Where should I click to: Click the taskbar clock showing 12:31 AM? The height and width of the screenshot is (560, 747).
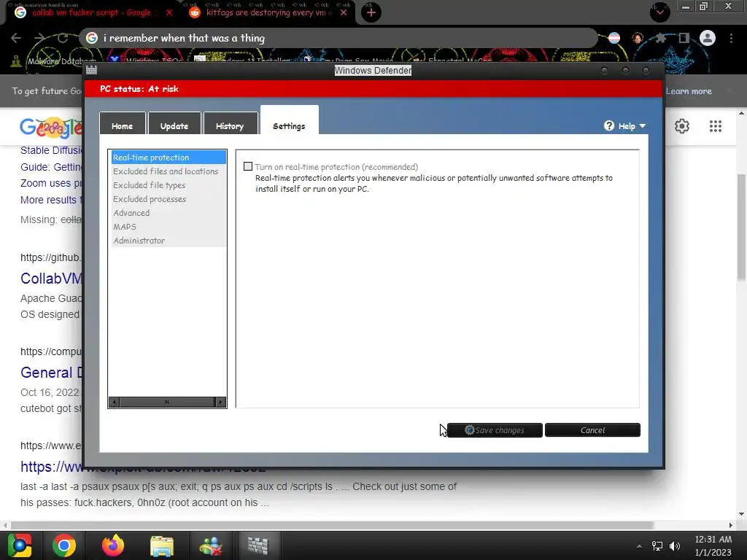[713, 545]
